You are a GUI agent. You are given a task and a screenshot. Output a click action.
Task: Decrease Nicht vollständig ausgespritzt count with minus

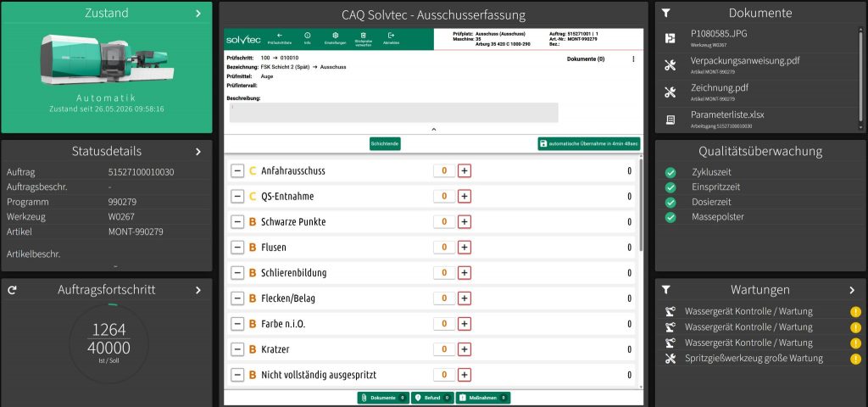coord(237,375)
